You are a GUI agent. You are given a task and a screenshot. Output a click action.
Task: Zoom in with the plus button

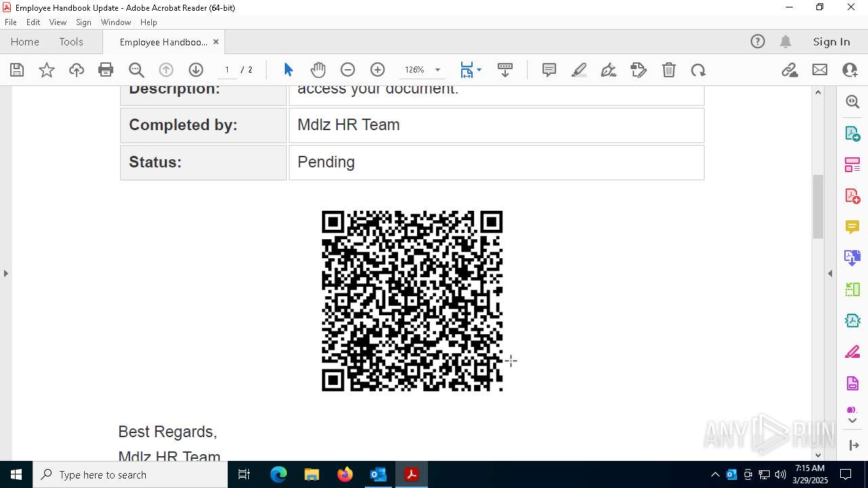(x=378, y=70)
